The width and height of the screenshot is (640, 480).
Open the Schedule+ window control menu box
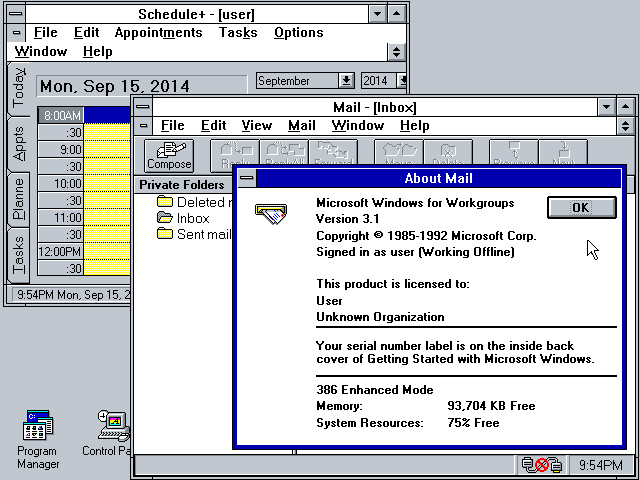click(x=16, y=14)
